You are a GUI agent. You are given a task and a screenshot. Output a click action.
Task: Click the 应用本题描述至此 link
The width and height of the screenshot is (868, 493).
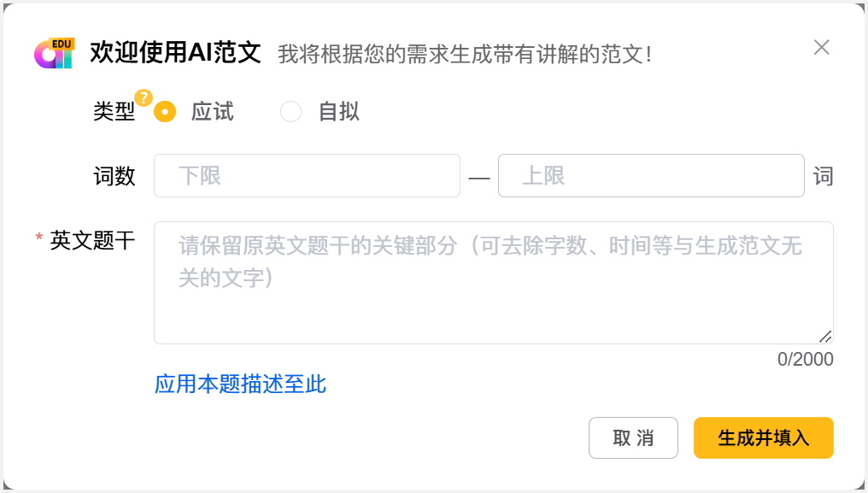[240, 384]
